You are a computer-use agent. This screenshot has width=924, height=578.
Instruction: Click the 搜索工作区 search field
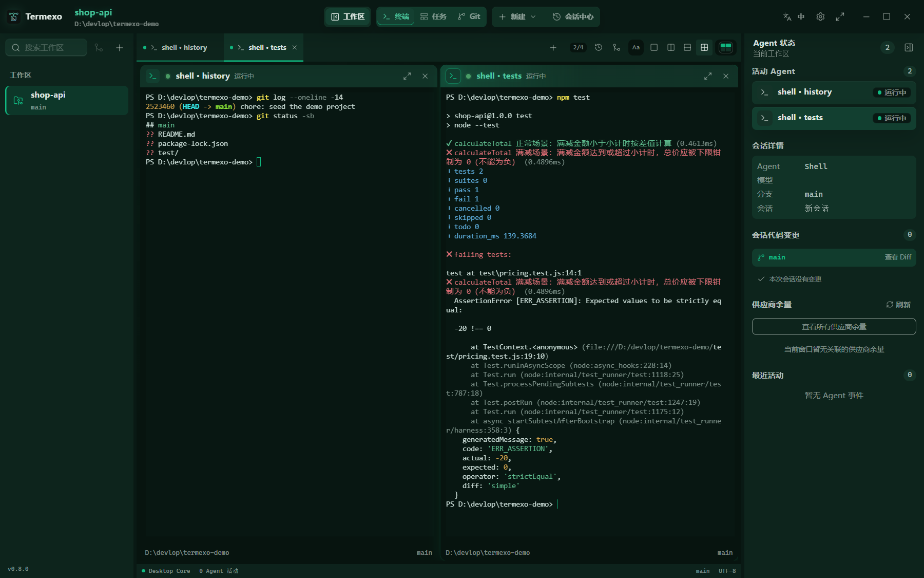click(x=46, y=48)
